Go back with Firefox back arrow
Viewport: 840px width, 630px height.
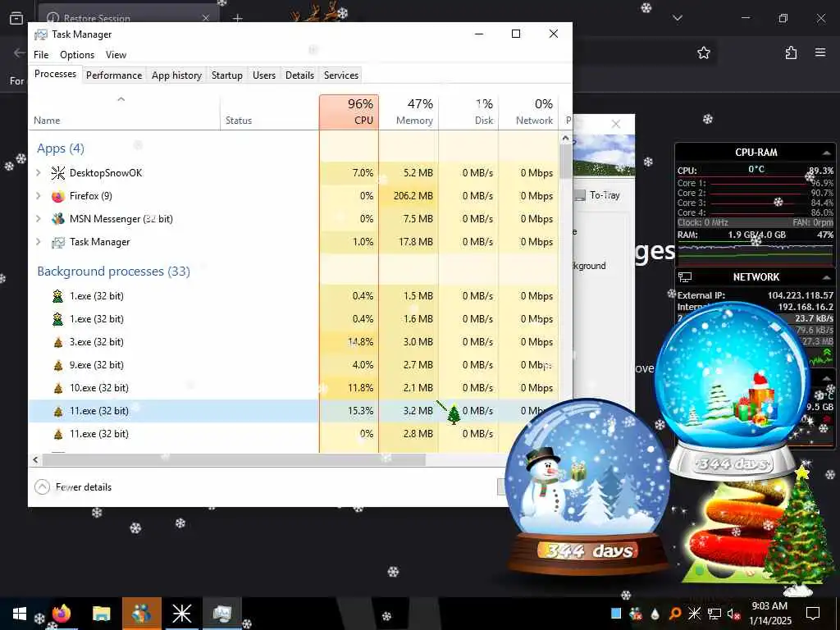point(20,52)
